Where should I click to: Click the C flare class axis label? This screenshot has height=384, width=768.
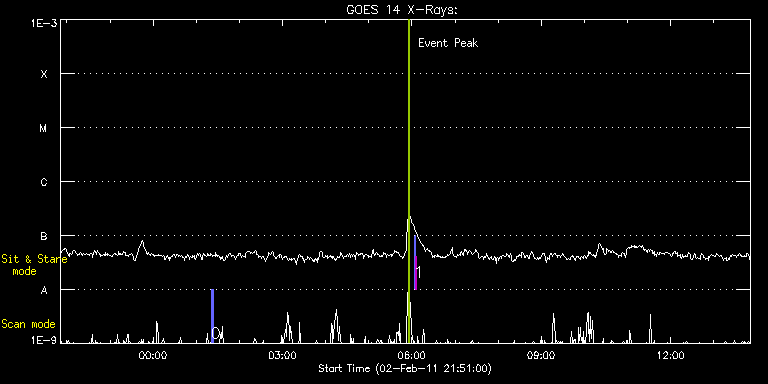(44, 182)
